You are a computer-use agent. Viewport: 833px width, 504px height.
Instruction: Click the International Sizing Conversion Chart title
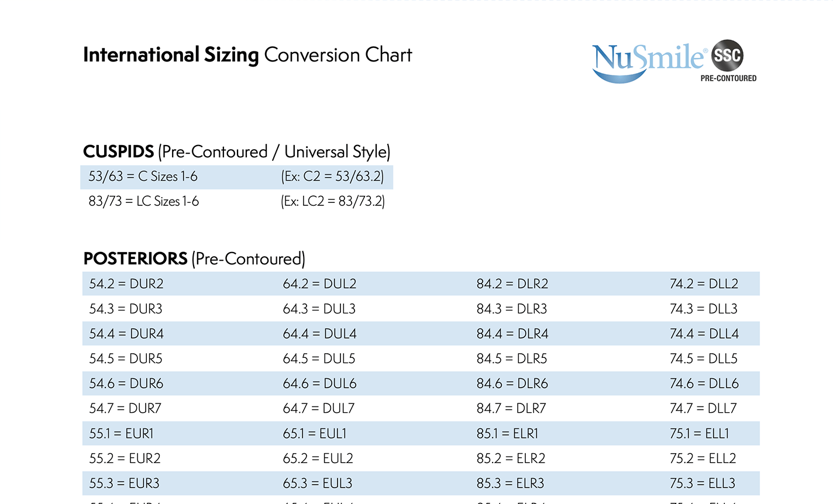(247, 55)
